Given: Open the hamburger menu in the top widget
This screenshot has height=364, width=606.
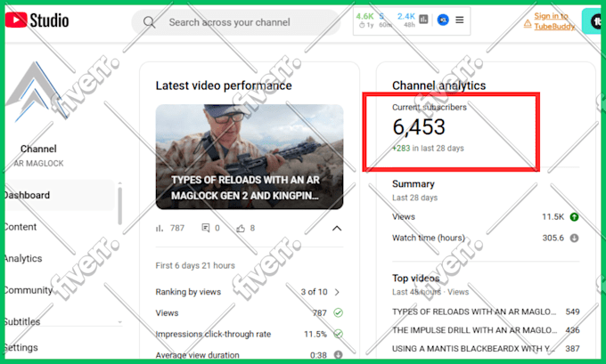Looking at the screenshot, I should (460, 20).
